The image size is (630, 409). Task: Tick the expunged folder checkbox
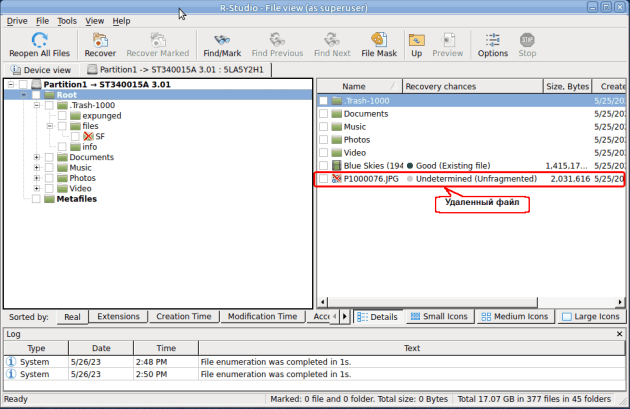62,116
